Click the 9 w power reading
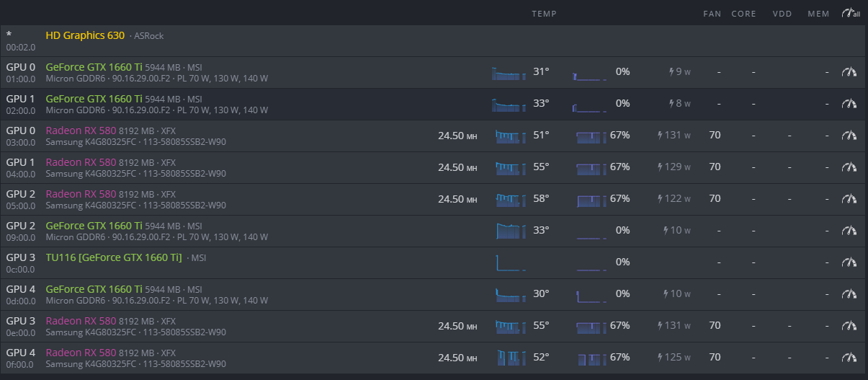 click(680, 71)
